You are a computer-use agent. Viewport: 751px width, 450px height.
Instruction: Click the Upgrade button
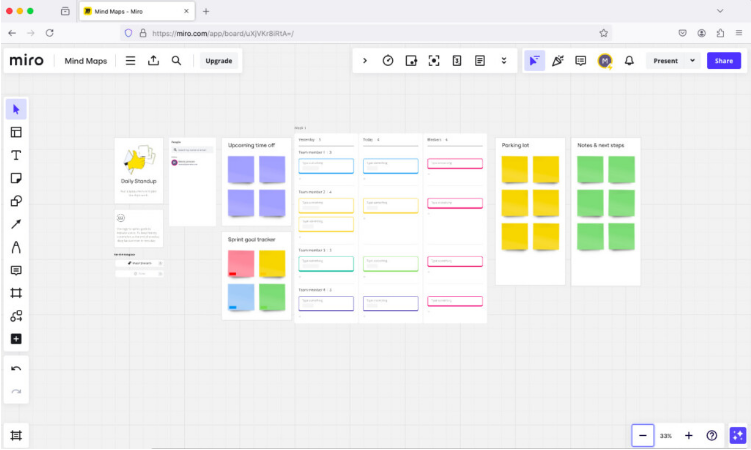pyautogui.click(x=218, y=60)
